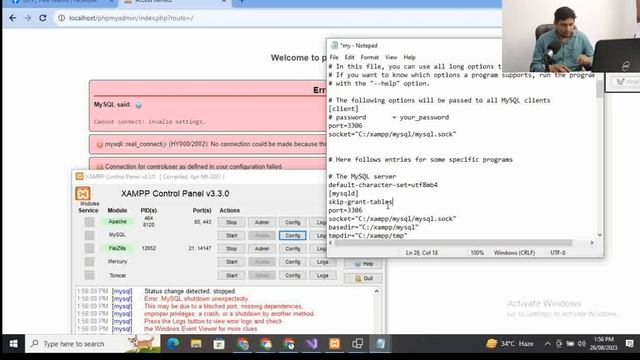
Task: Go back in the browser
Action: pos(13,18)
